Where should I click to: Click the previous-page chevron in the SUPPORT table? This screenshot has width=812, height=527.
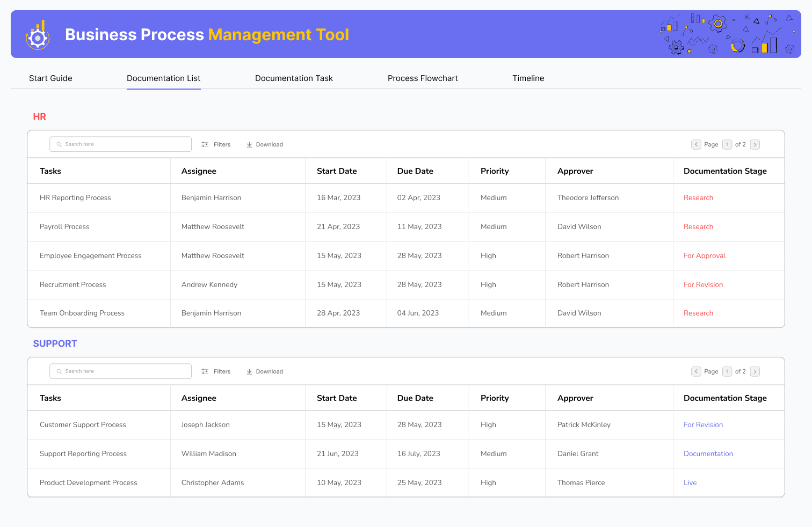698,371
